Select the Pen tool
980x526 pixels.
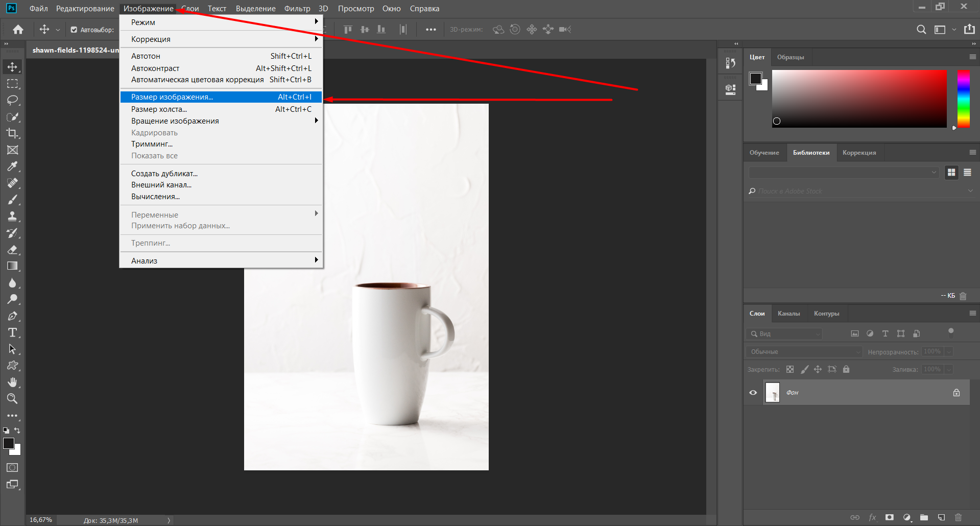click(12, 316)
